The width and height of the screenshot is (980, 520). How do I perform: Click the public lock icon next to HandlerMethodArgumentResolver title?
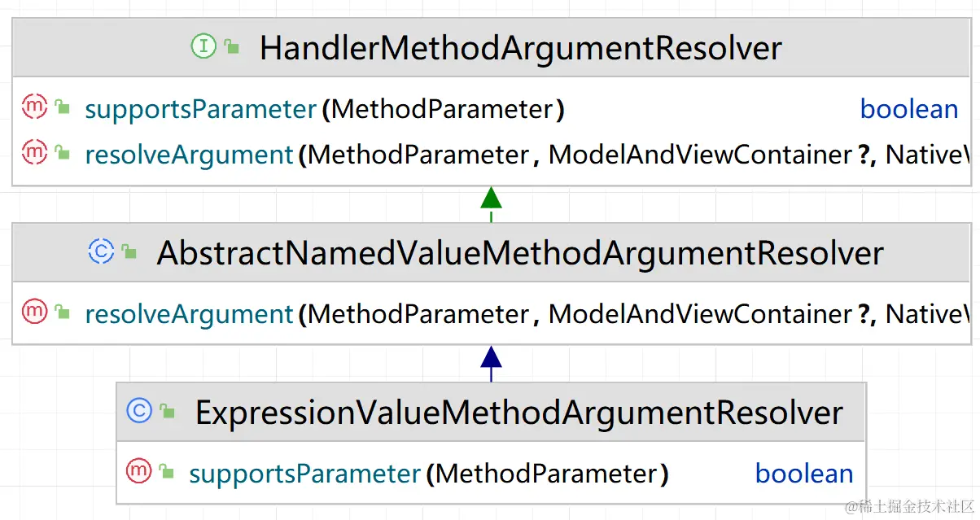[x=232, y=47]
